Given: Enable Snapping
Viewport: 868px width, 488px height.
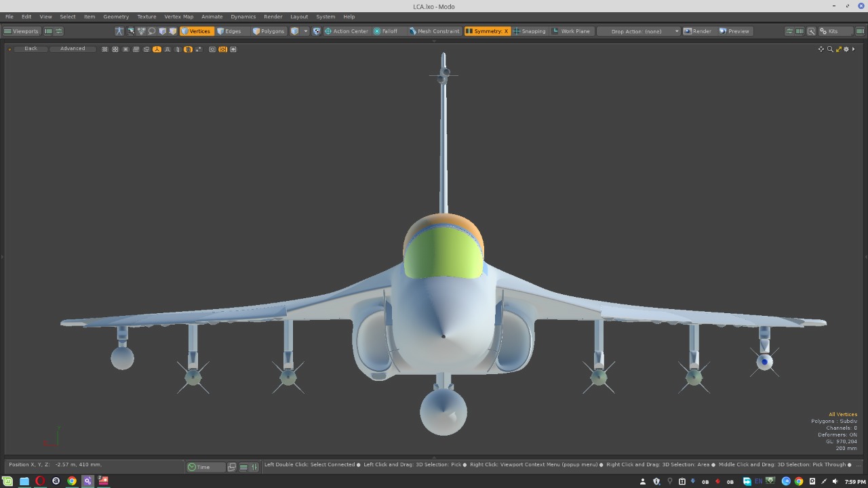Looking at the screenshot, I should click(530, 31).
